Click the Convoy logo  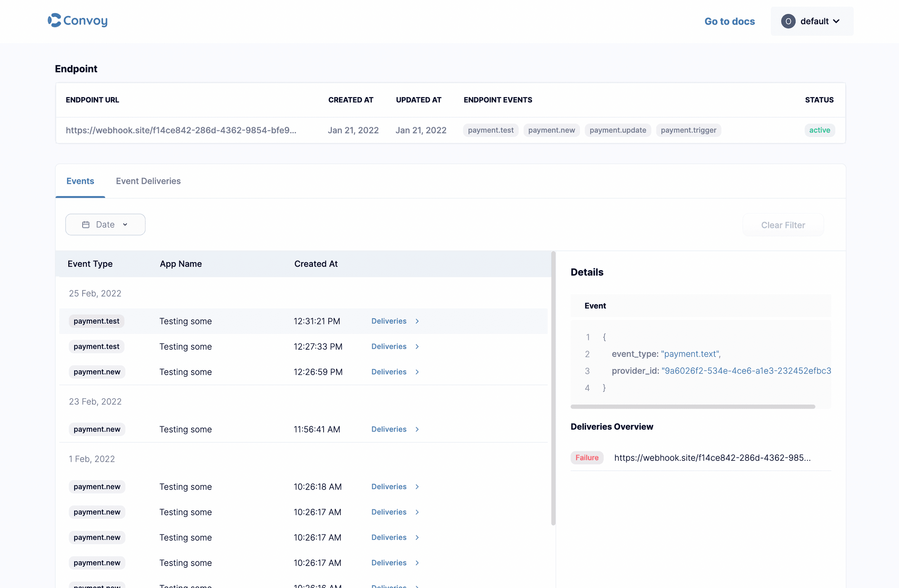77,21
